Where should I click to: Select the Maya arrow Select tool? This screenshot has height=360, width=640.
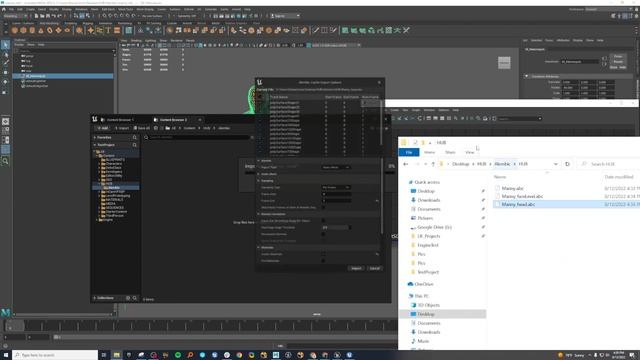[5, 45]
